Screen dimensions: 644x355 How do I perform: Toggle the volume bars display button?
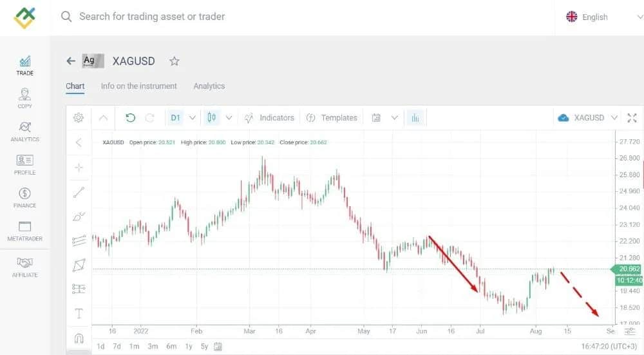415,118
